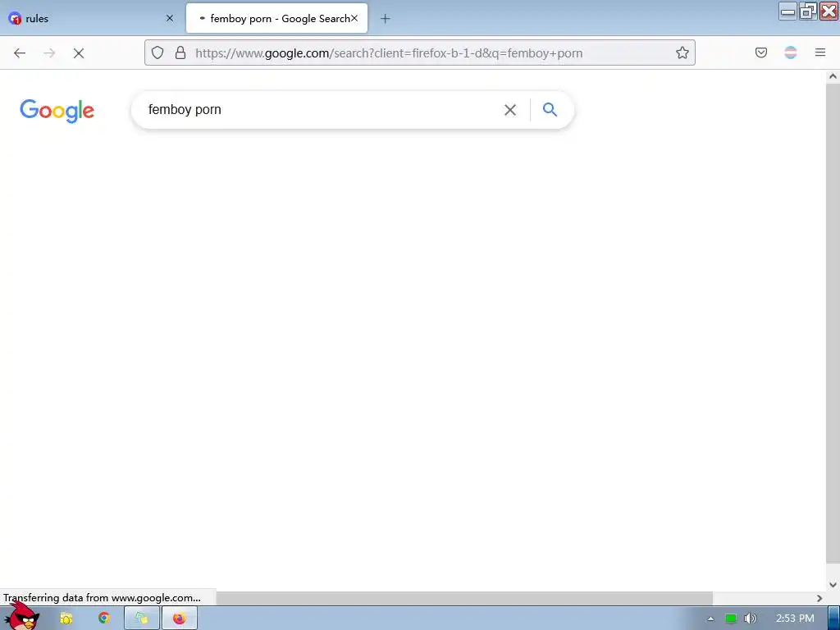Open the green network tray icon
Screen dimensions: 840x630
731,619
